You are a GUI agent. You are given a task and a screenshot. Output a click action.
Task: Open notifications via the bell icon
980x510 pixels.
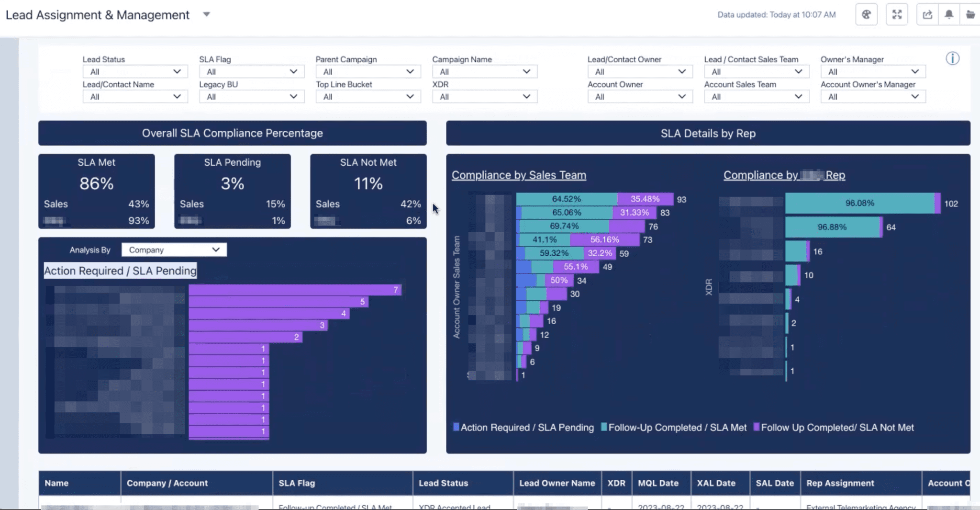(x=949, y=14)
